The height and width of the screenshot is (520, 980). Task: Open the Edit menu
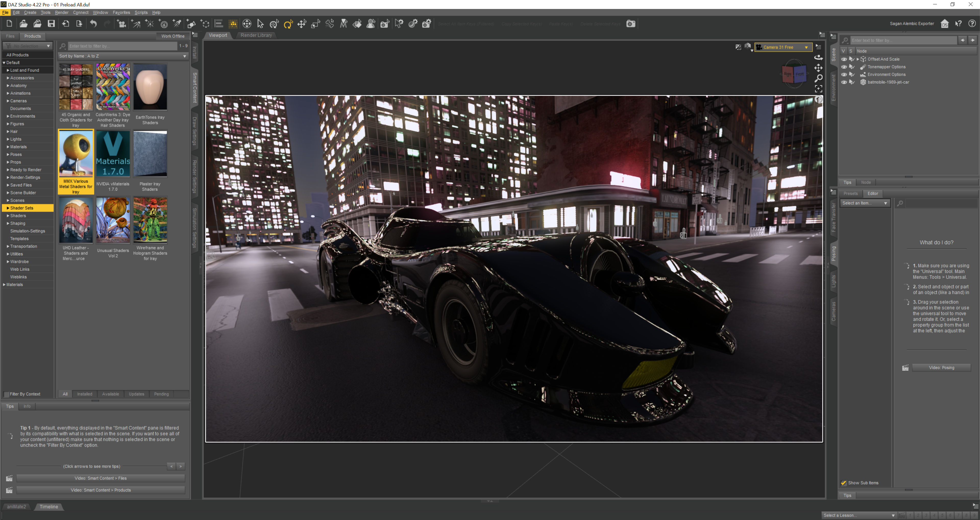coord(16,13)
